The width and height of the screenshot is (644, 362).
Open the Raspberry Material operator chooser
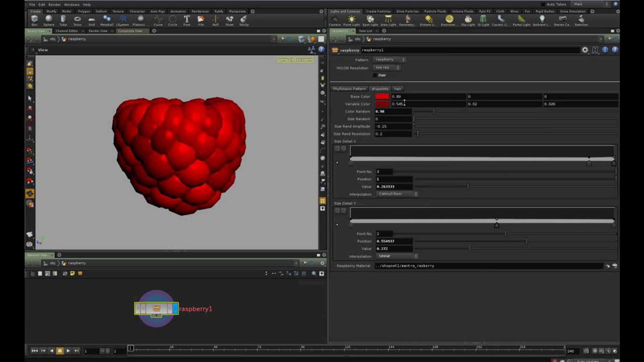pos(608,266)
